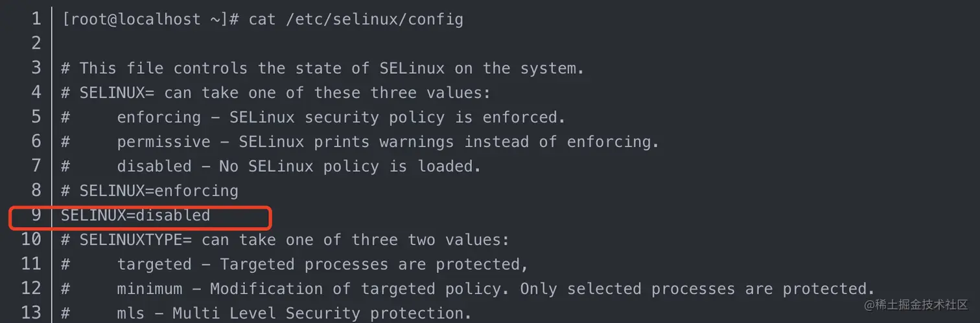Click line number 9 in the gutter
The image size is (980, 323).
coord(36,215)
